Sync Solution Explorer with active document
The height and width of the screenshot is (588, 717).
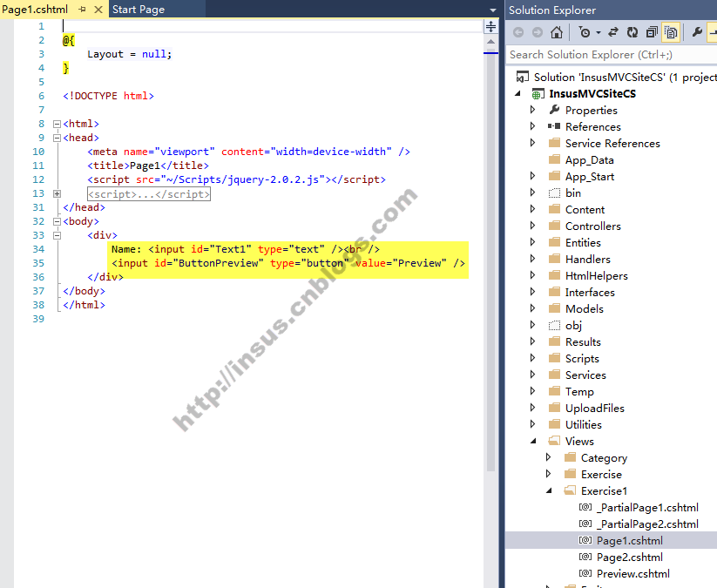click(x=613, y=32)
